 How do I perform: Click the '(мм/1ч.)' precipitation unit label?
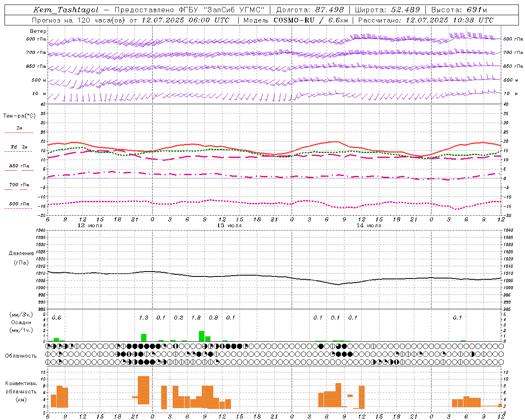(21, 330)
